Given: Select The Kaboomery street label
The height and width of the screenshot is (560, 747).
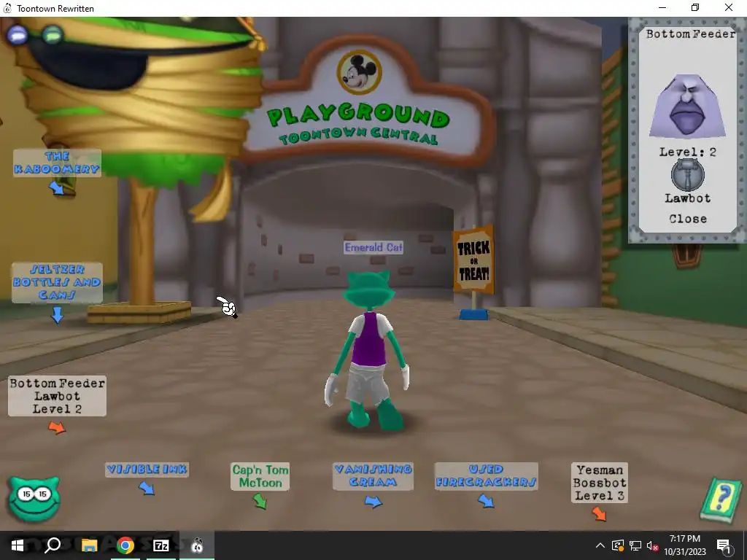Looking at the screenshot, I should point(57,163).
